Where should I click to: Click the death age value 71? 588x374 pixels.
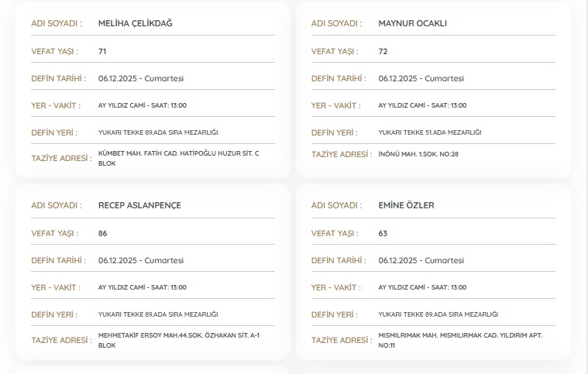point(102,51)
